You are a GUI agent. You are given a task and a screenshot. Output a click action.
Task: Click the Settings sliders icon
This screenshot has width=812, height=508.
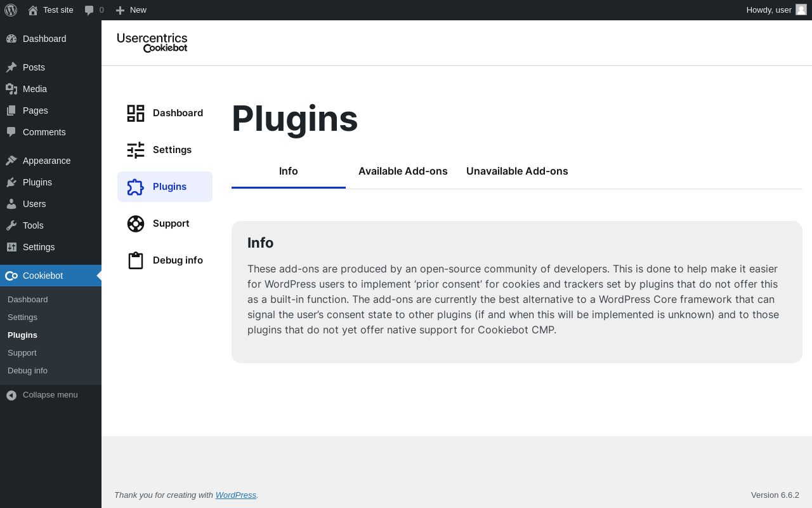(136, 150)
